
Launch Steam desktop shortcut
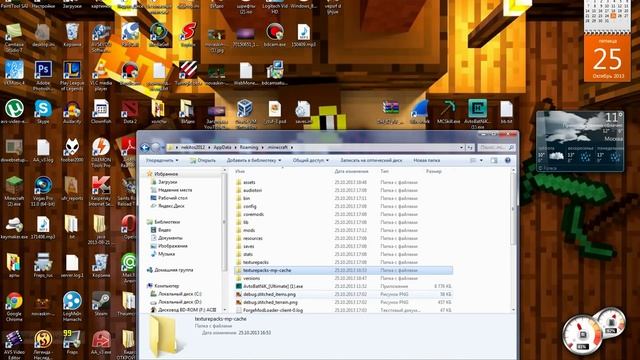point(101,303)
